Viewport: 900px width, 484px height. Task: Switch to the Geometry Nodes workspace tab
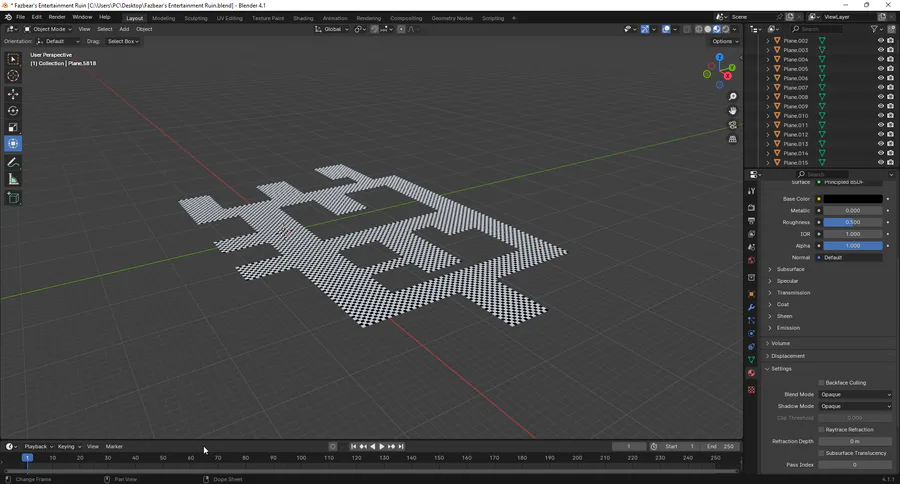(452, 18)
